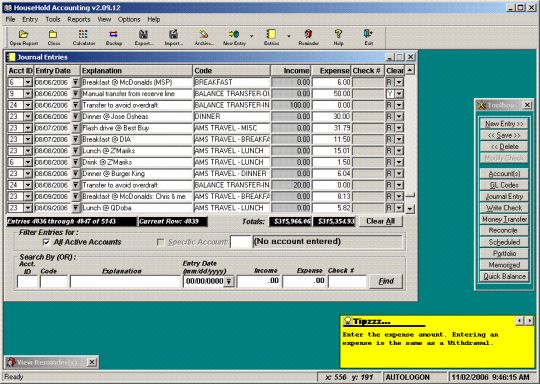Image resolution: width=540 pixels, height=384 pixels.
Task: Open the search Entry Date dropdown arrow
Action: [x=229, y=281]
